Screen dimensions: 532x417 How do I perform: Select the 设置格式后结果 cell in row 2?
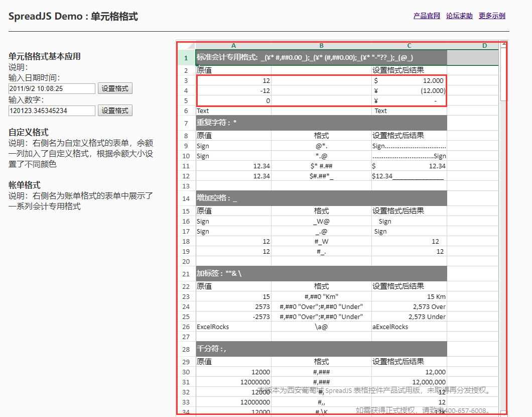(x=409, y=70)
